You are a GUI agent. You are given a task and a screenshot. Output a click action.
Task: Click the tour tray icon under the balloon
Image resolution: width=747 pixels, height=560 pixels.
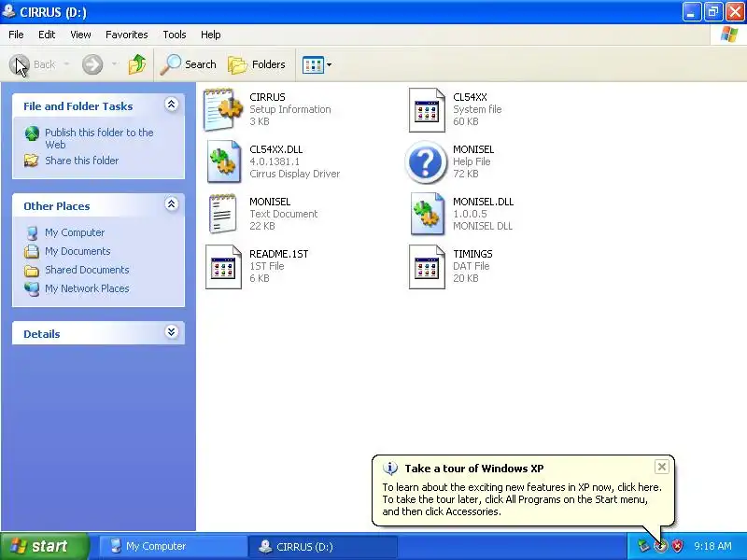pyautogui.click(x=661, y=546)
